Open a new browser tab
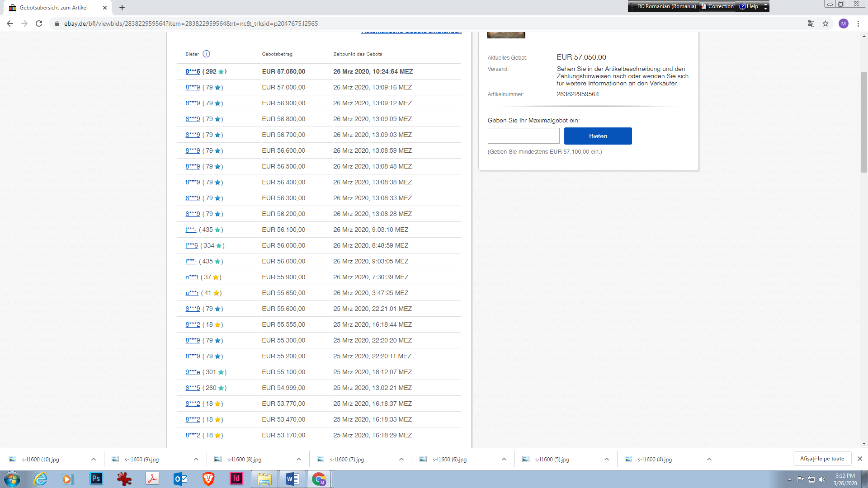Viewport: 868px width, 488px height. (x=122, y=8)
